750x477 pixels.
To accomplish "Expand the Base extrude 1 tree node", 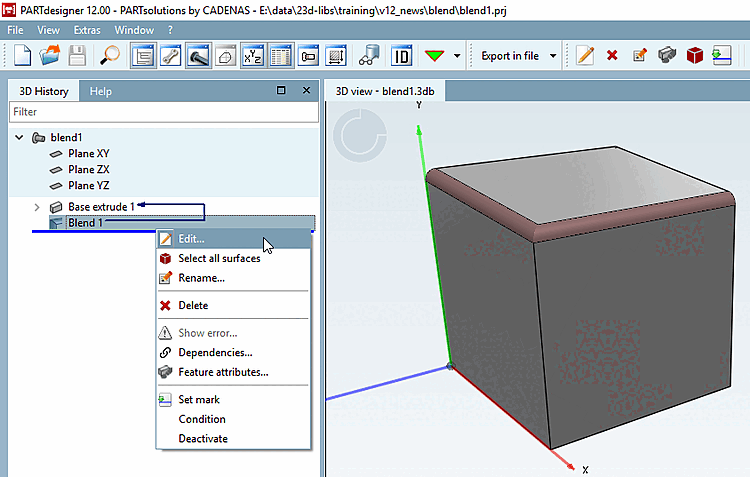I will click(x=37, y=207).
